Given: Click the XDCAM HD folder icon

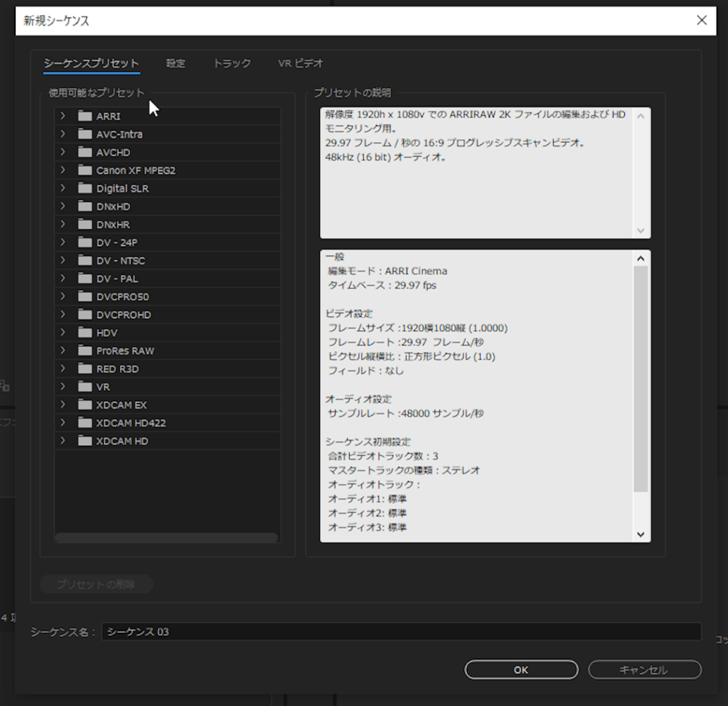Looking at the screenshot, I should pos(85,441).
